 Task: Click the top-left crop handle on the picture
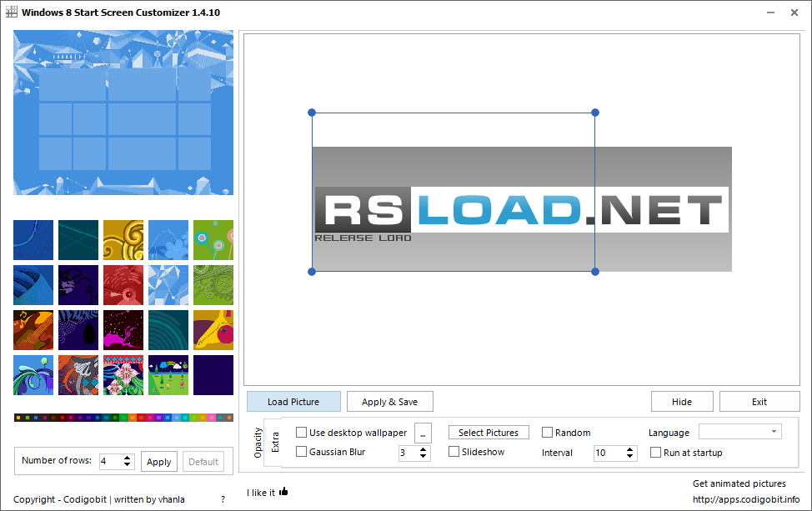click(x=312, y=113)
